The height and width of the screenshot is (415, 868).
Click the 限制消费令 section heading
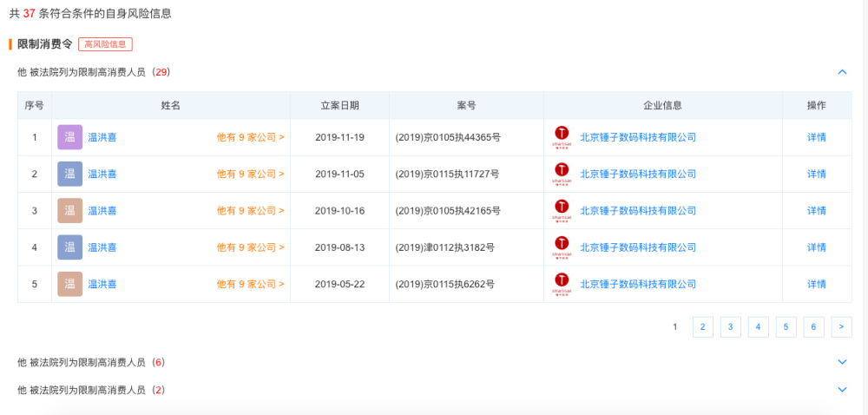click(45, 44)
